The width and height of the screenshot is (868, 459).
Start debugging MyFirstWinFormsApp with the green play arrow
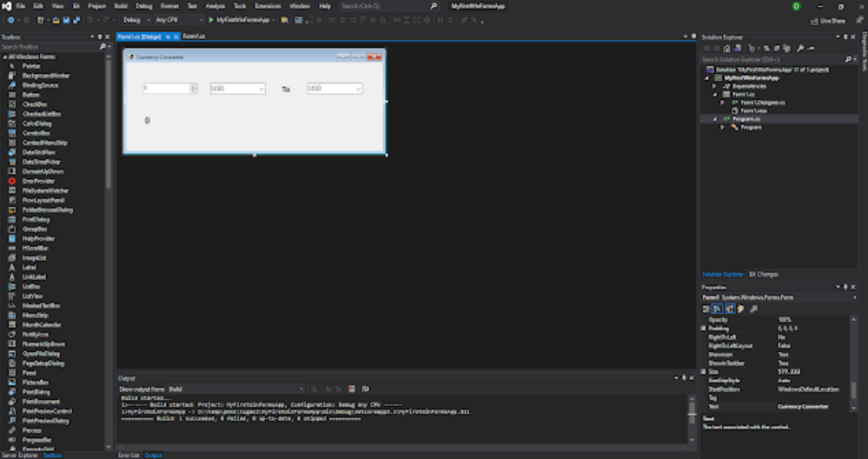pos(211,20)
